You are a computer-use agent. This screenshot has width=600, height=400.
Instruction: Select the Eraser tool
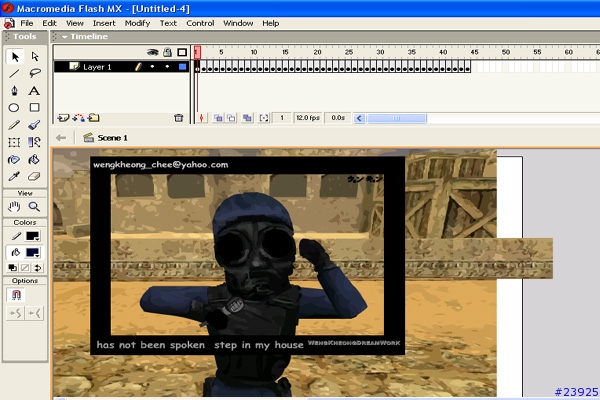coord(34,176)
